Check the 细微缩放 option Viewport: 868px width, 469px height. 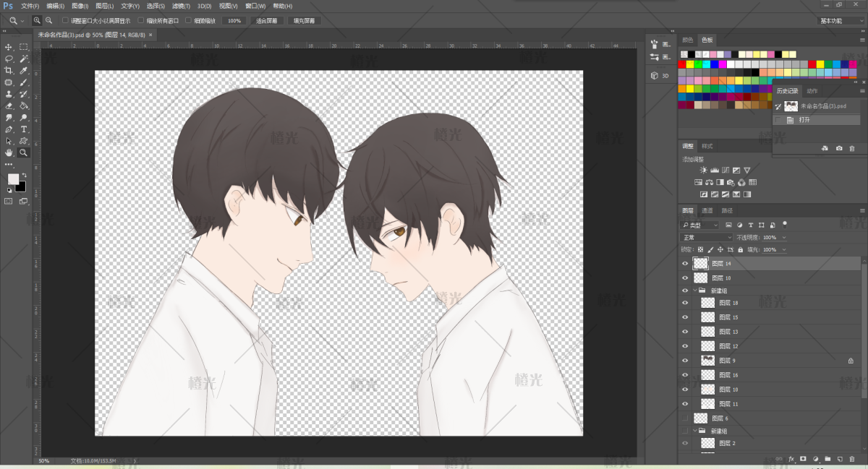click(189, 21)
